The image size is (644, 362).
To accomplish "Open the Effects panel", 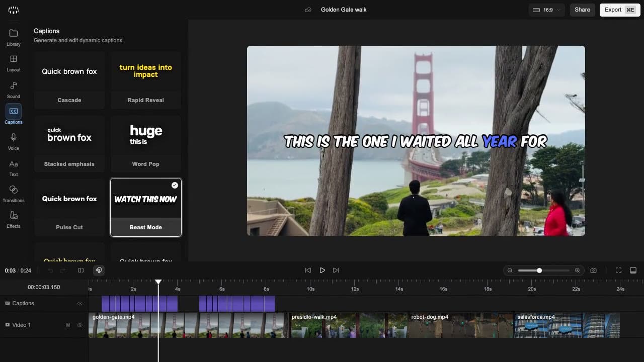I will tap(14, 220).
